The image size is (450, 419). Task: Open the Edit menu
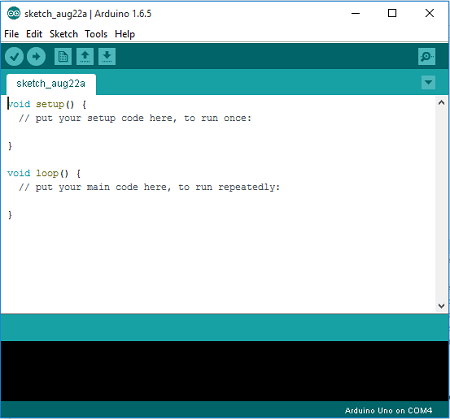pyautogui.click(x=34, y=34)
